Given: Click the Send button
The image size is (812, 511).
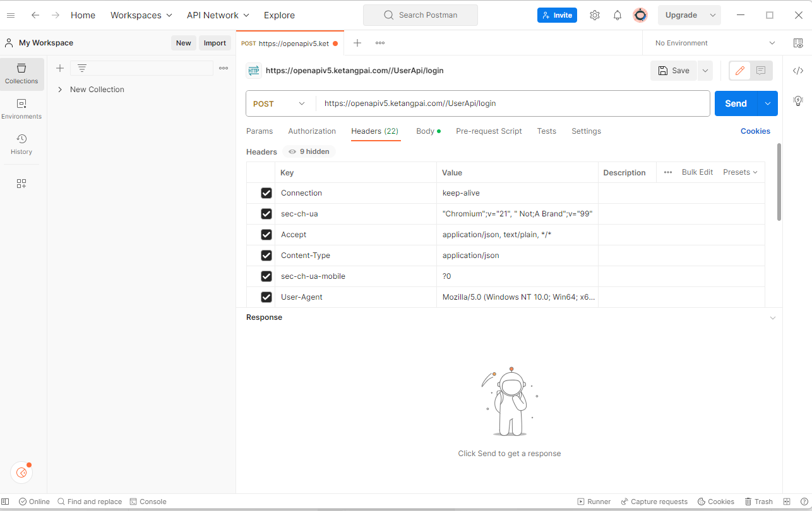Looking at the screenshot, I should (x=736, y=103).
